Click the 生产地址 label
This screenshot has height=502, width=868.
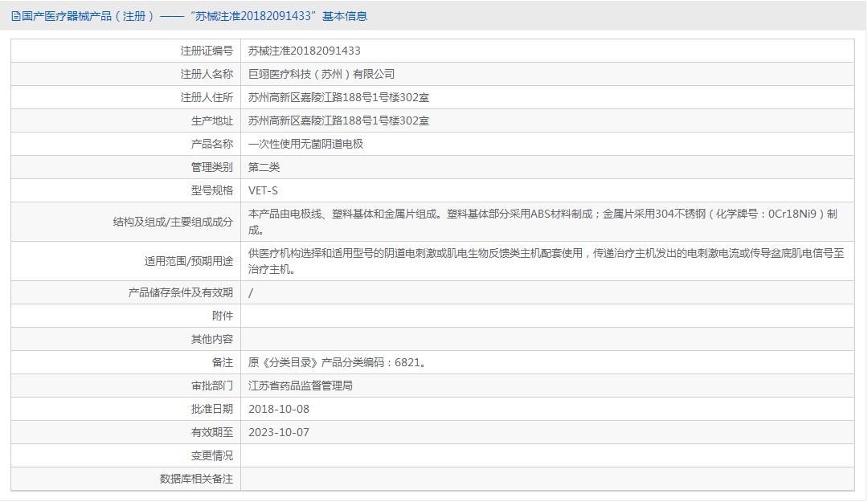click(212, 120)
